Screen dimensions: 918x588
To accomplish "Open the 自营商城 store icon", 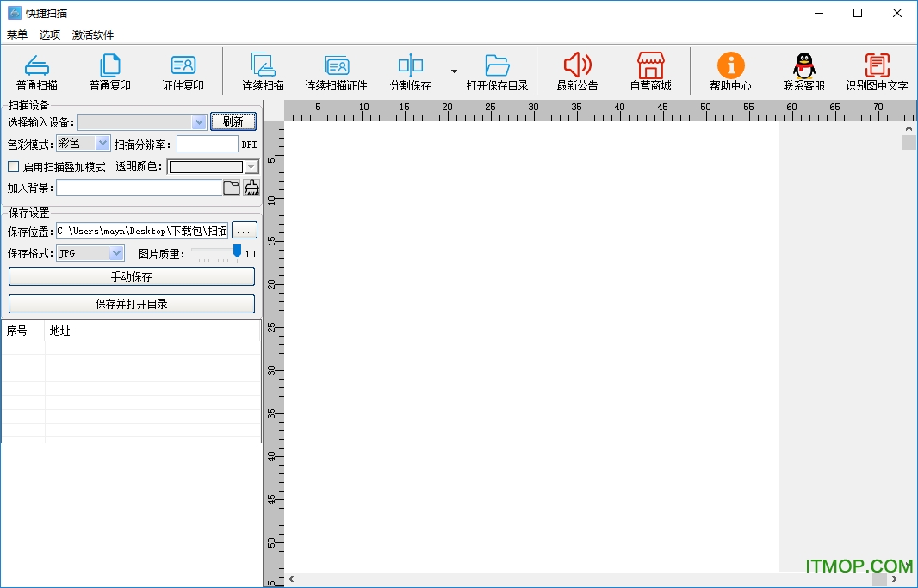I will (650, 65).
